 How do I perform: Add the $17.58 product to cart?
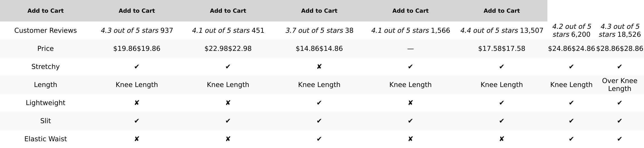[502, 11]
